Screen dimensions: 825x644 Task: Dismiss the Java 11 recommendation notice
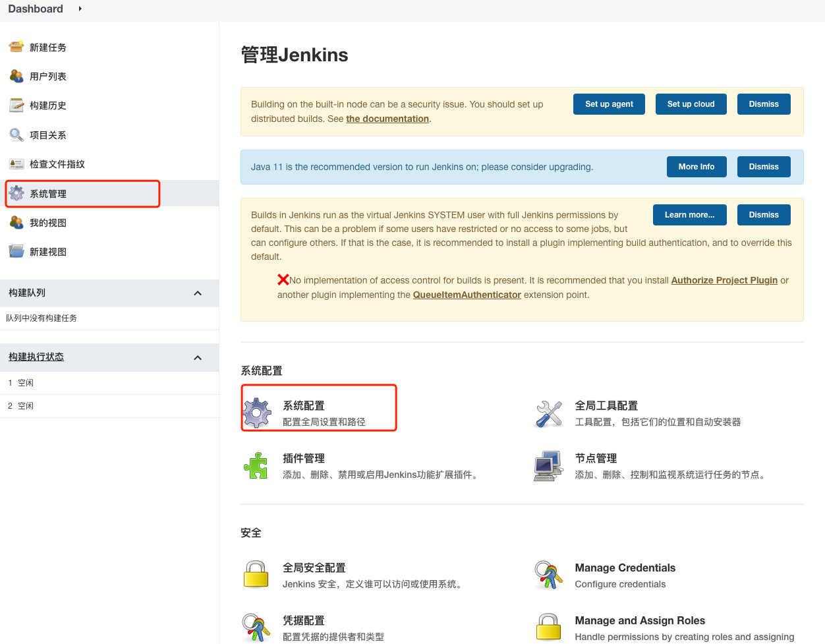(x=764, y=167)
